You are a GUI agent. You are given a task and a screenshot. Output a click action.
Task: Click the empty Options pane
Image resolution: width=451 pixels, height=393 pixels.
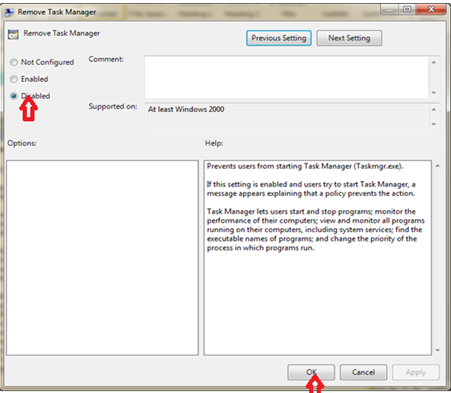pos(102,258)
